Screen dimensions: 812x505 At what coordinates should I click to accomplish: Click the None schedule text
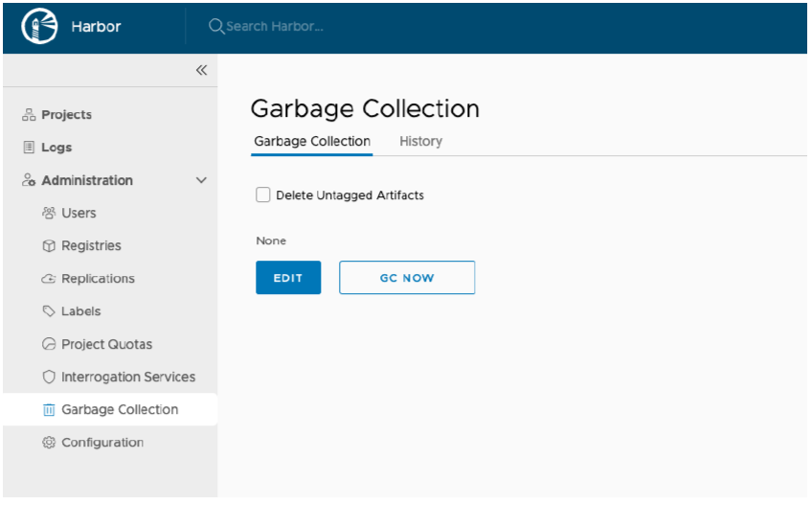[x=271, y=241]
